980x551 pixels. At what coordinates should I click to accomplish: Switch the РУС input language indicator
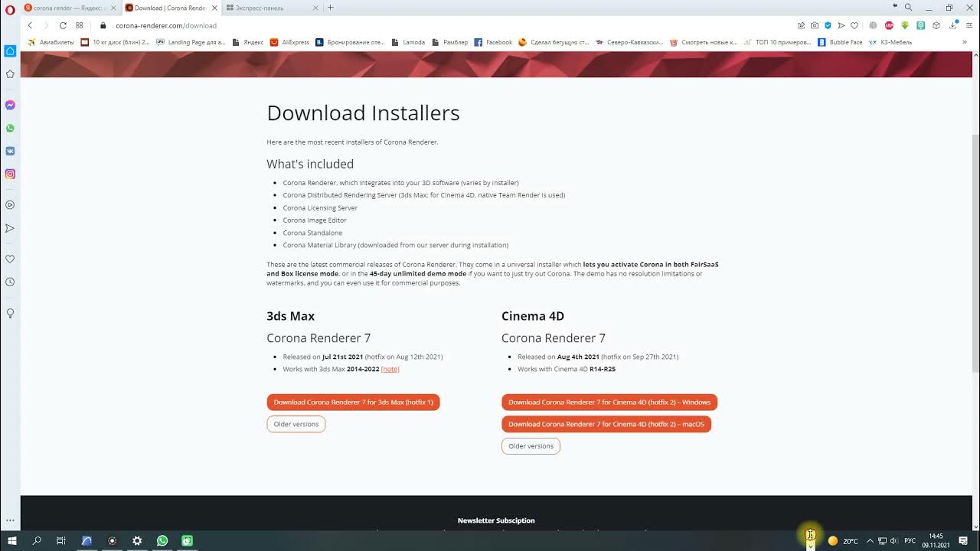click(x=910, y=541)
